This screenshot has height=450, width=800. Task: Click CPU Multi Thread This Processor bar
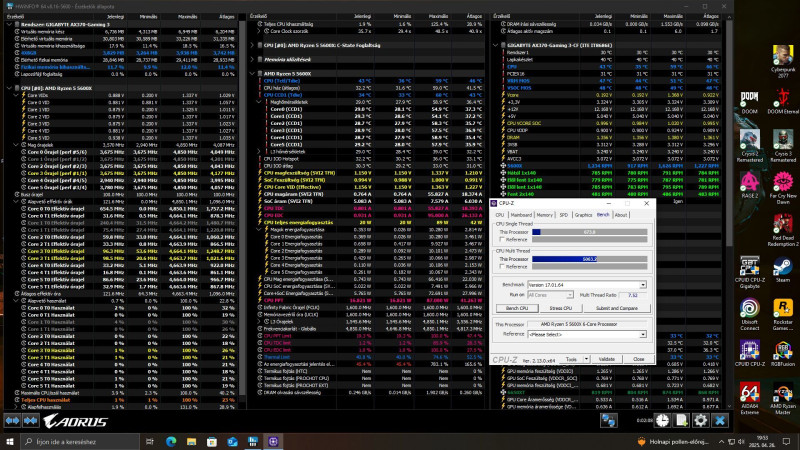coord(589,259)
